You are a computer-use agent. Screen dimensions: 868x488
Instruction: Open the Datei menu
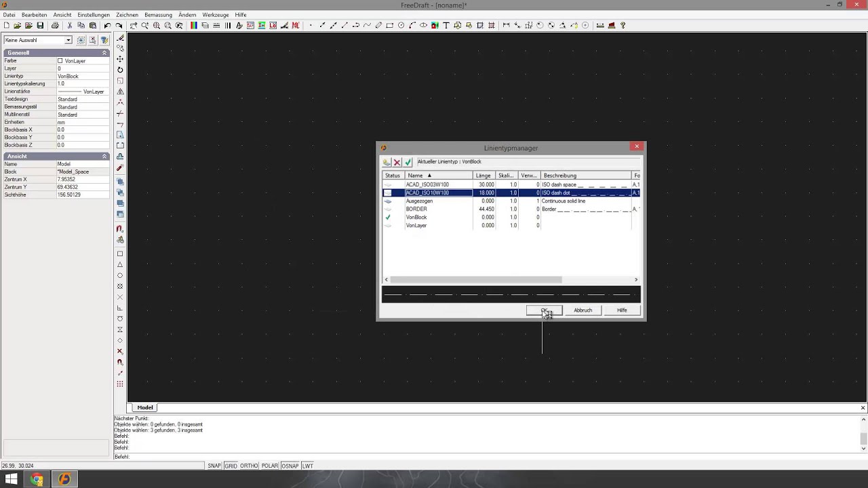point(9,14)
